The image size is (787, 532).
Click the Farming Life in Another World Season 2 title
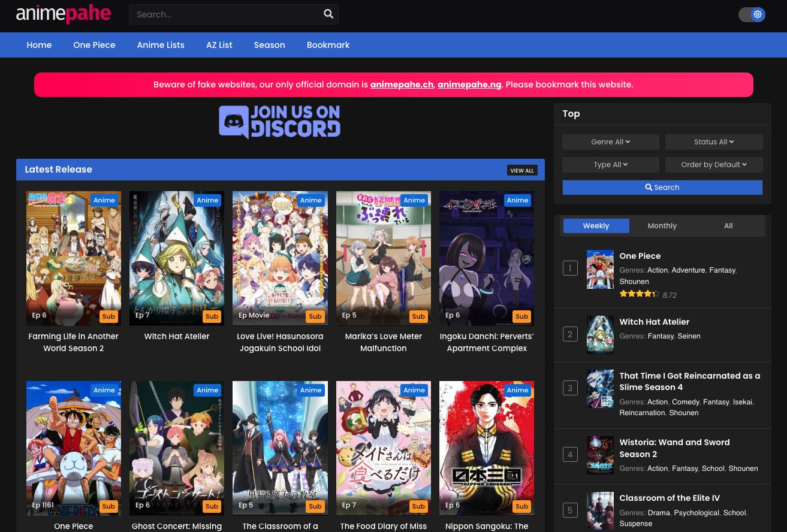tap(74, 342)
